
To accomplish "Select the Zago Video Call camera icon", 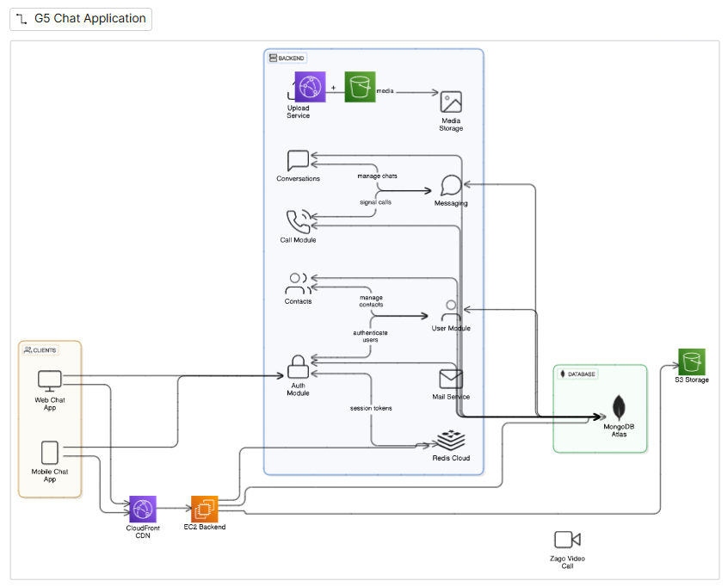I will (x=567, y=541).
